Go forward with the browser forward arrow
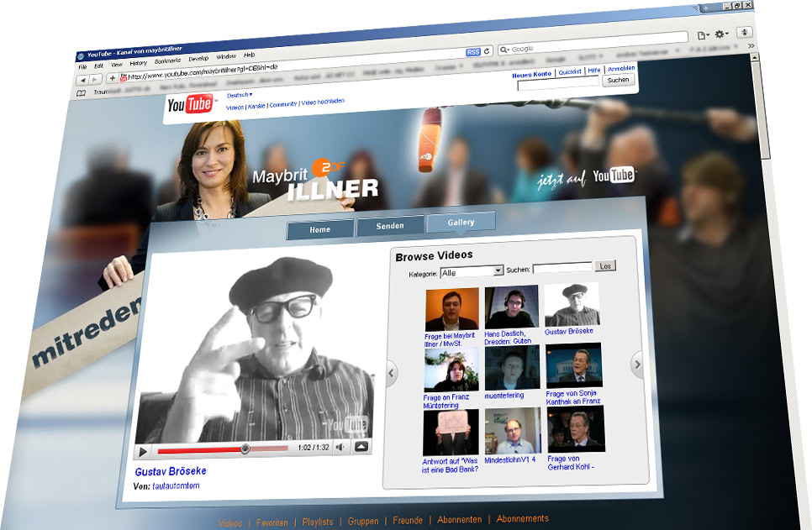The width and height of the screenshot is (812, 530). (x=95, y=80)
